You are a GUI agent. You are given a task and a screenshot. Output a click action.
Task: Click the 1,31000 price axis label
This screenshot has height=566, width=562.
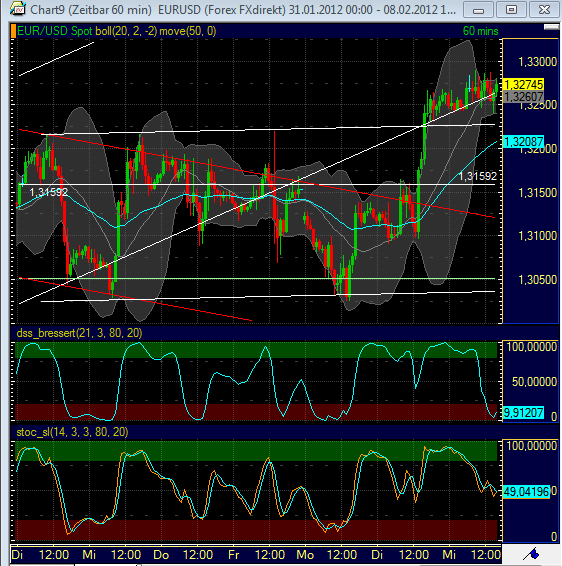(x=537, y=236)
